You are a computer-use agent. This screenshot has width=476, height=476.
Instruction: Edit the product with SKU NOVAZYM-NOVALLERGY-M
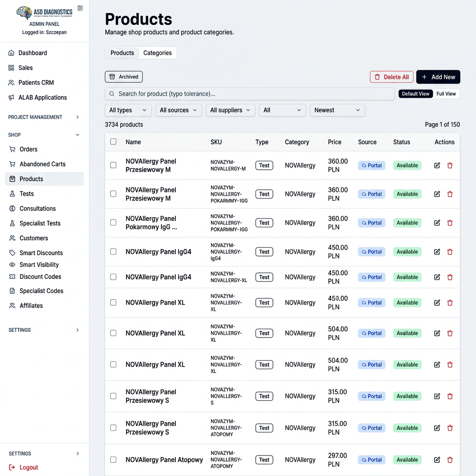coord(437,165)
